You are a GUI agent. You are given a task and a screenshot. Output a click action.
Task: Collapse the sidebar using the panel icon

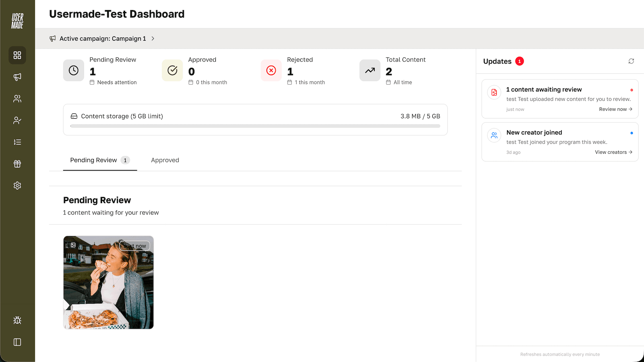(17, 342)
